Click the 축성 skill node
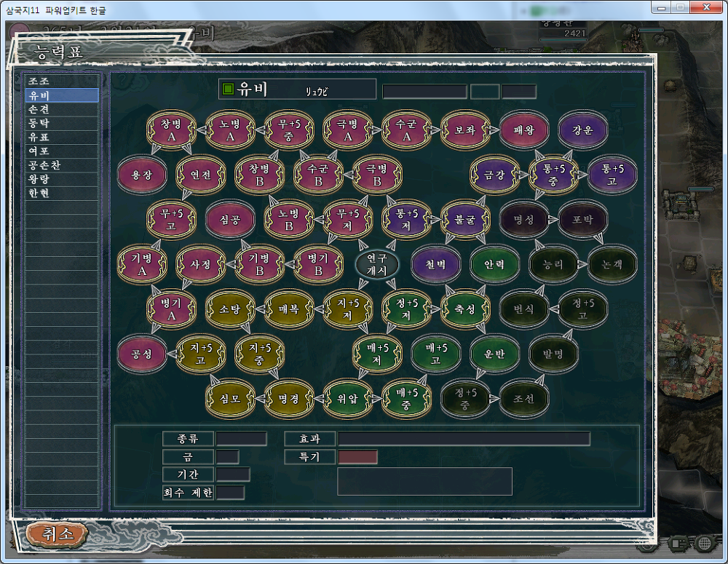This screenshot has width=728, height=564. click(x=464, y=308)
